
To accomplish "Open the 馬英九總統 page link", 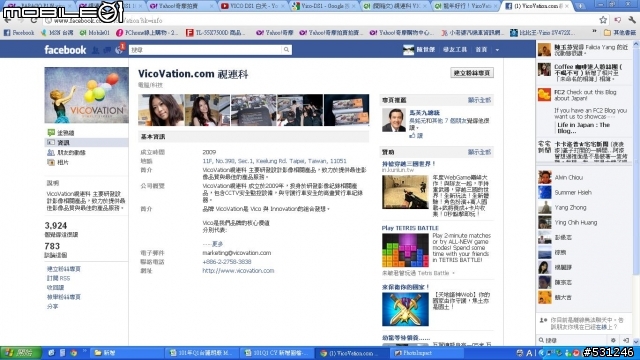I will (x=424, y=113).
